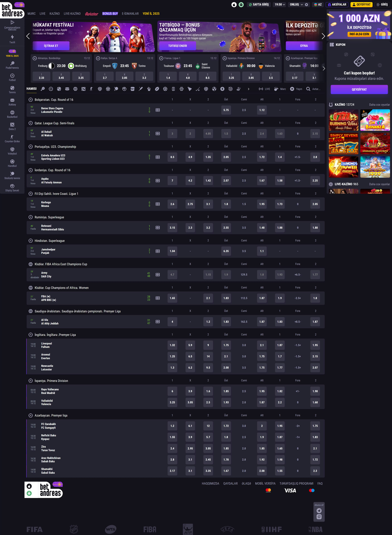Viewport: 392px width, 535px height.
Task: Select HAMISI sports tab
Action: click(32, 89)
